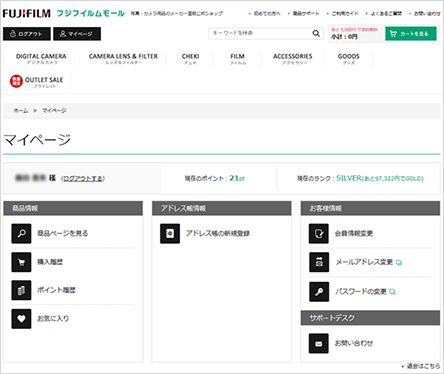The width and height of the screenshot is (444, 374).
Task: Click the よくあるご質問 top link
Action: [x=386, y=14]
